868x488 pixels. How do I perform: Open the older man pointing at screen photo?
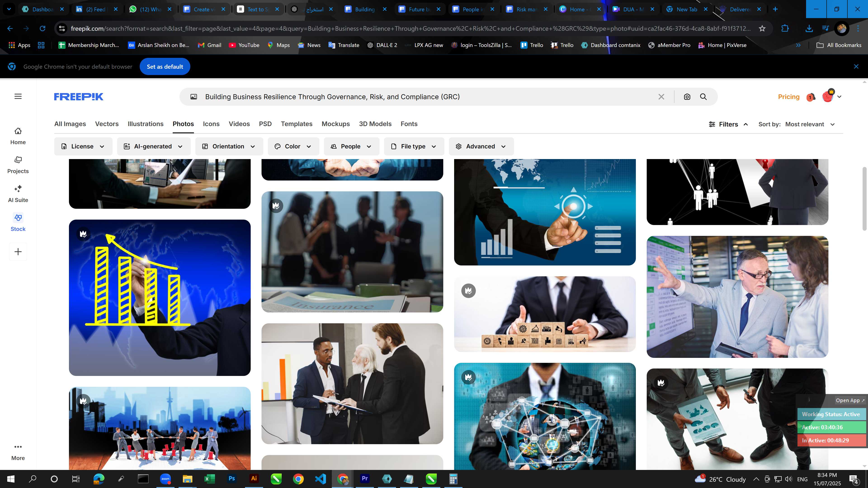[x=737, y=297]
